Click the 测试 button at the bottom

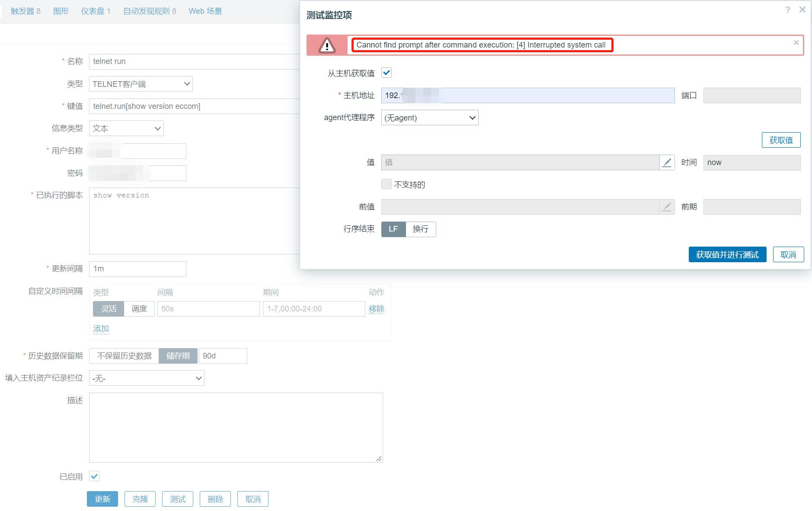(178, 499)
